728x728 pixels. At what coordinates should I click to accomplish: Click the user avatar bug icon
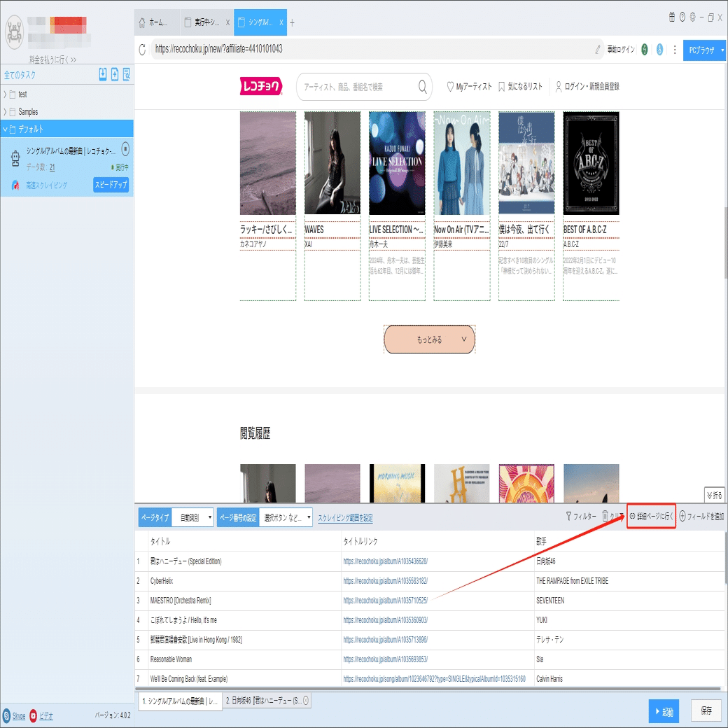(14, 32)
